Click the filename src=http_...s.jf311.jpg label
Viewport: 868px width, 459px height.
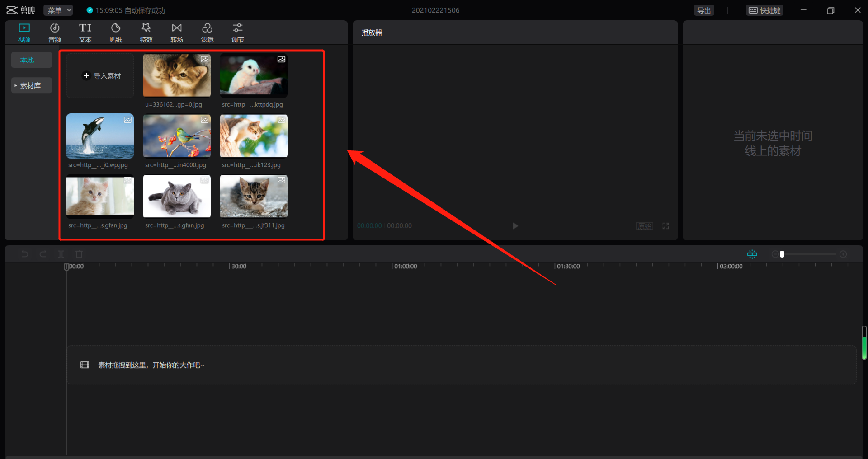pos(253,225)
